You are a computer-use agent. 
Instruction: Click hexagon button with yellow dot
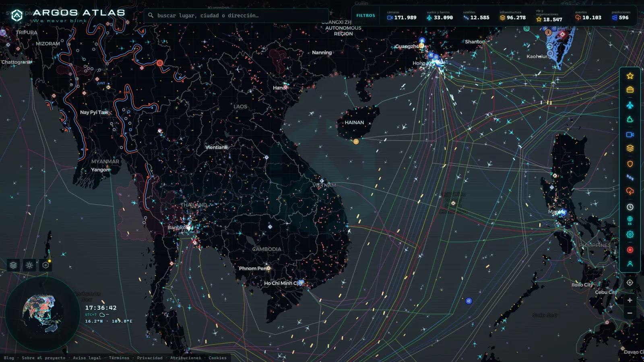pos(45,265)
